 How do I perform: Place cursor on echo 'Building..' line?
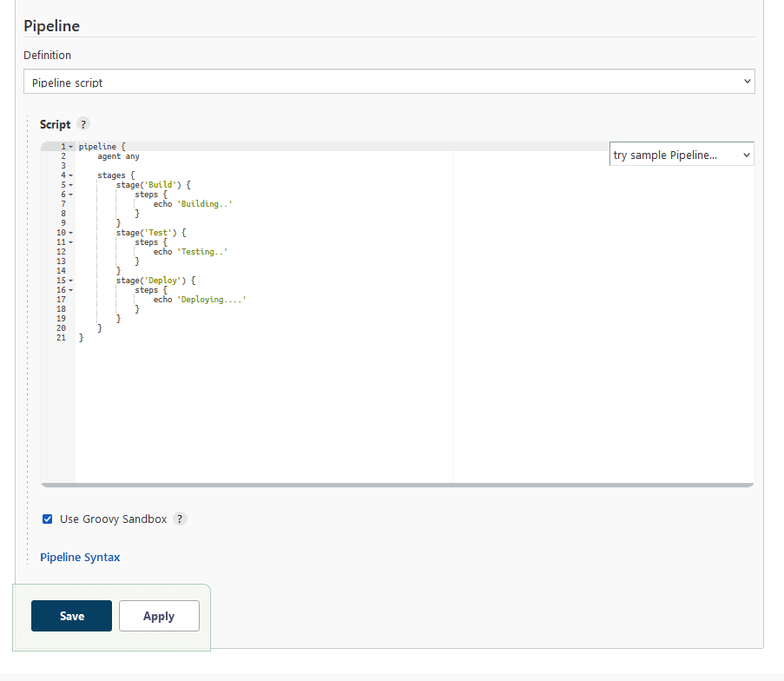click(x=193, y=204)
